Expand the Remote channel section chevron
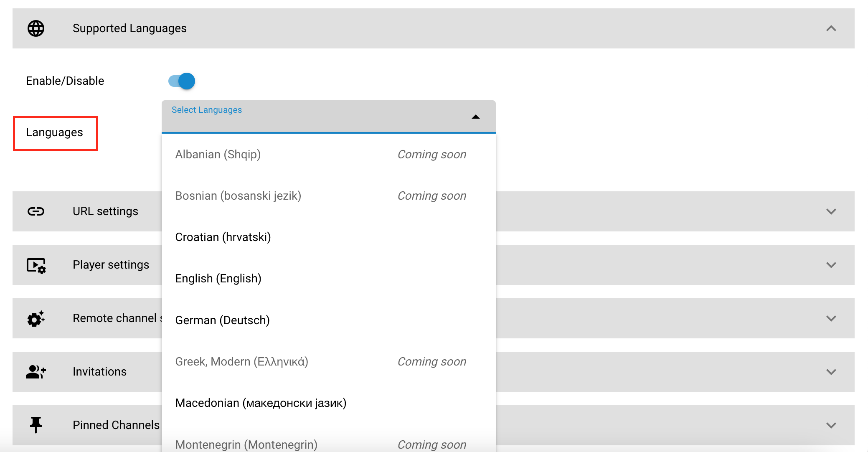The image size is (868, 452). 831,318
